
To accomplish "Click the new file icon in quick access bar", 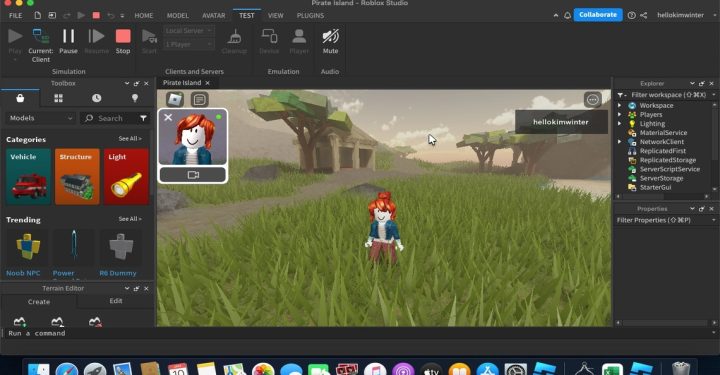I will 38,15.
